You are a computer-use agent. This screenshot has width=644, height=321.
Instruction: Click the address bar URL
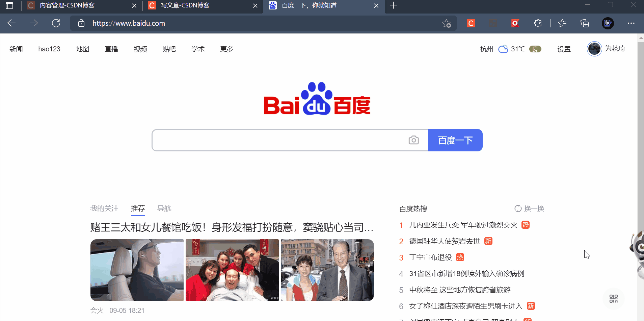point(129,23)
